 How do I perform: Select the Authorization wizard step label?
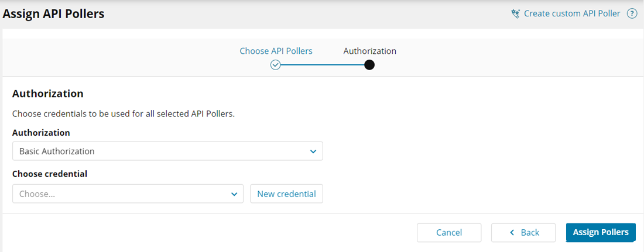(x=369, y=51)
